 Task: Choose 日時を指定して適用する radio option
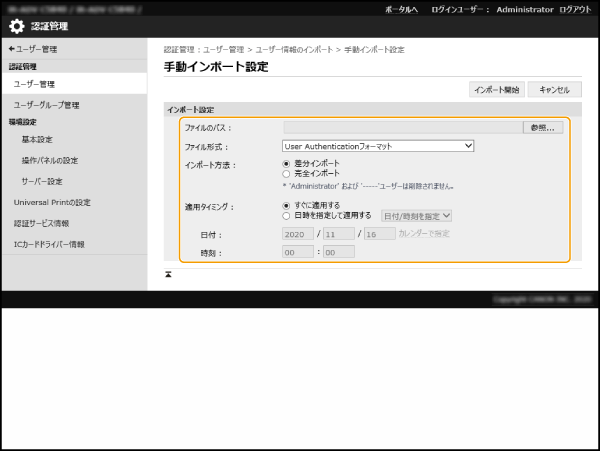click(x=287, y=215)
